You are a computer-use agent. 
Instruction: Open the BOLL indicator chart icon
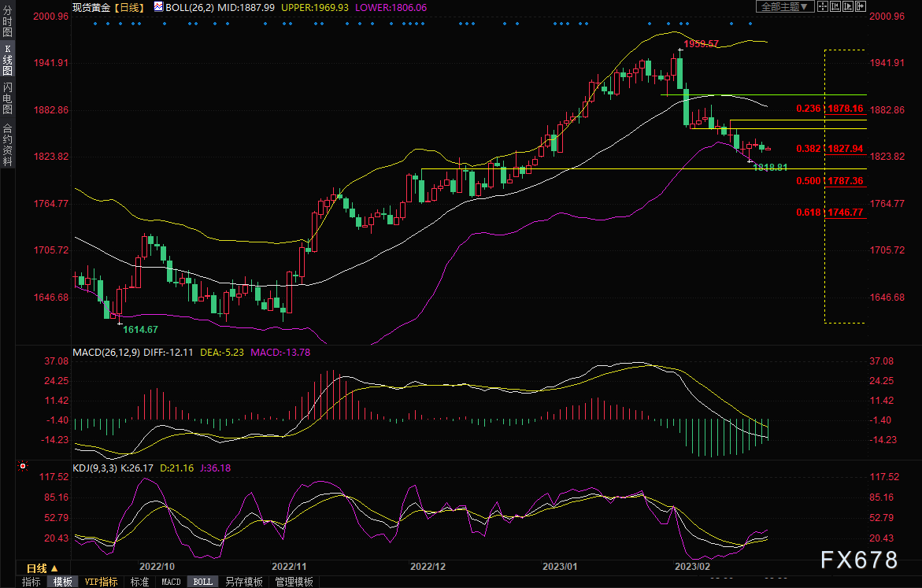(159, 7)
